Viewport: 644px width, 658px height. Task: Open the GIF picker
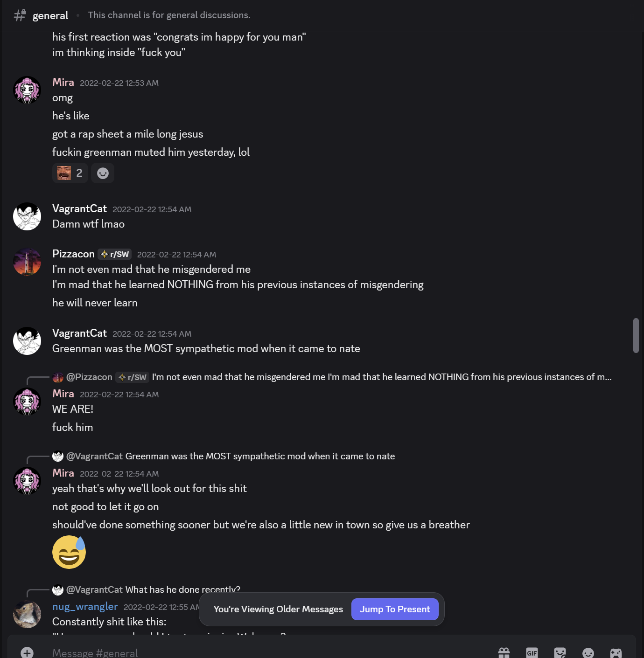click(x=532, y=652)
